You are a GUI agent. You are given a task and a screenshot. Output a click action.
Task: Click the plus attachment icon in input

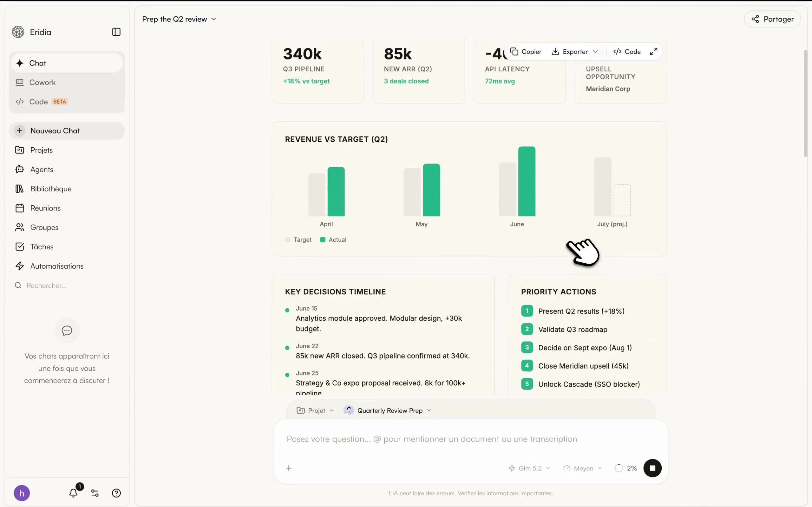(x=289, y=468)
